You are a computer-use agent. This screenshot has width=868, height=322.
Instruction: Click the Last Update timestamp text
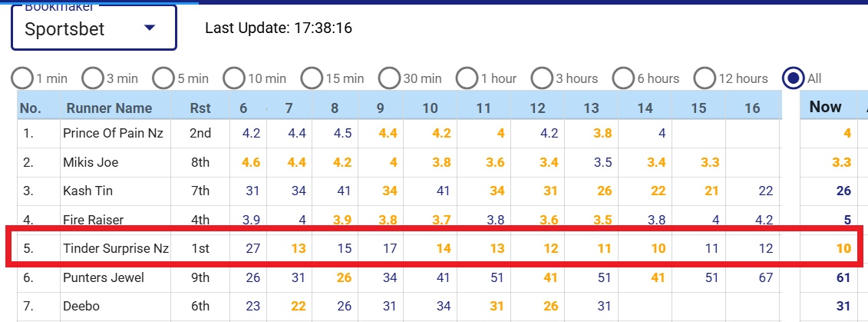(279, 28)
